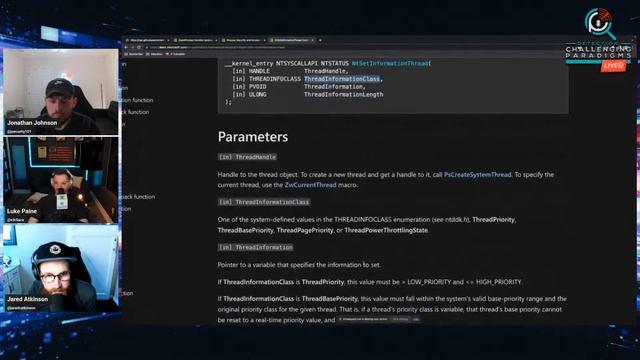The image size is (640, 360).
Task: Click NtSetInformationThread in the code block
Action: point(391,63)
